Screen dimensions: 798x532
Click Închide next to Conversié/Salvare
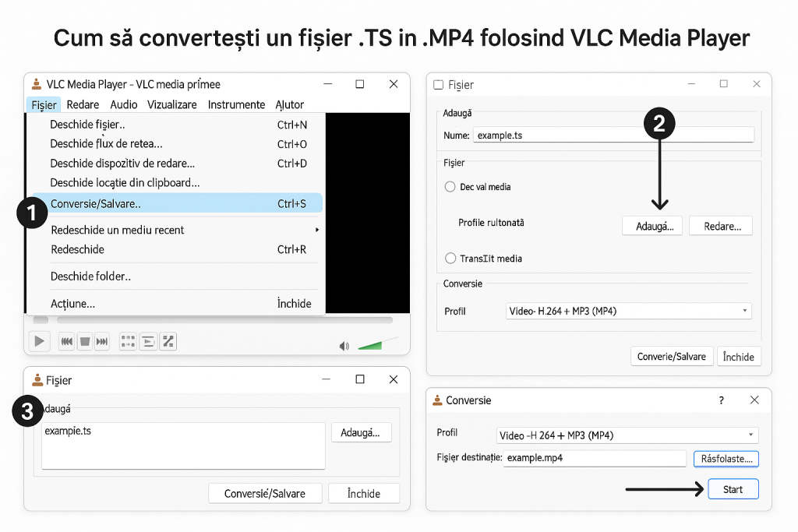pos(364,493)
